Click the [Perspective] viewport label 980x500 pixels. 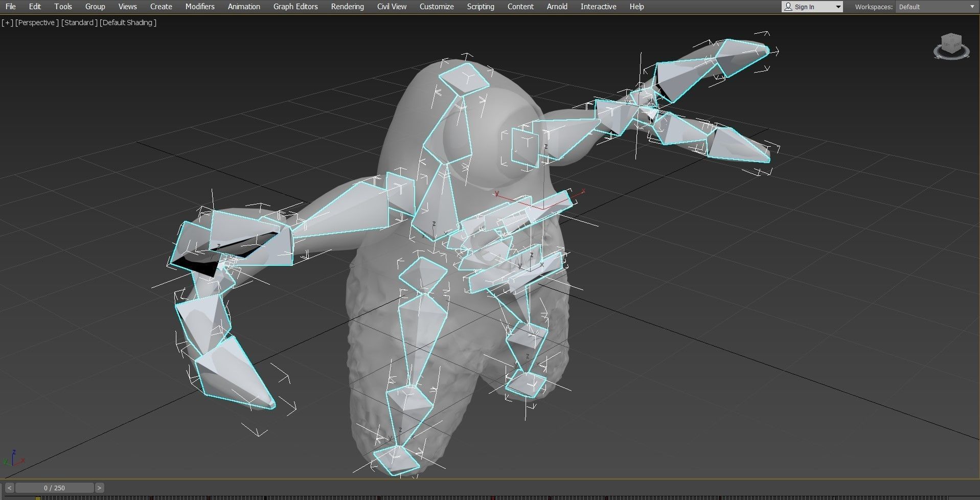tap(37, 22)
